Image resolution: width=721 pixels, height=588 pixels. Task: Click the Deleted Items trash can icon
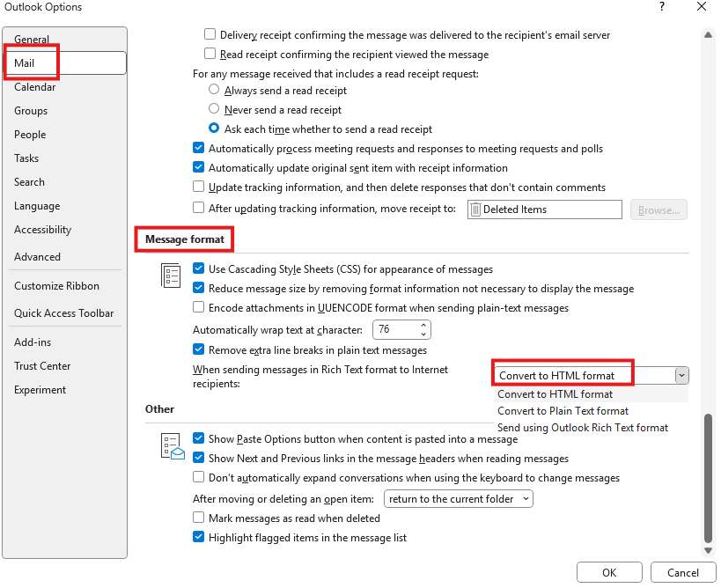pyautogui.click(x=476, y=209)
